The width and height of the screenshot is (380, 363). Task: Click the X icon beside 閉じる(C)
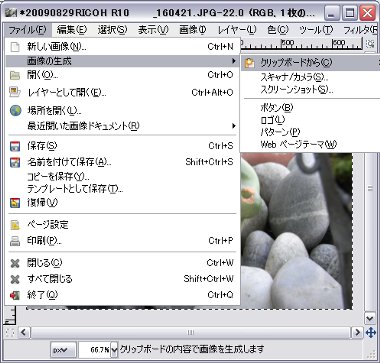tap(15, 263)
